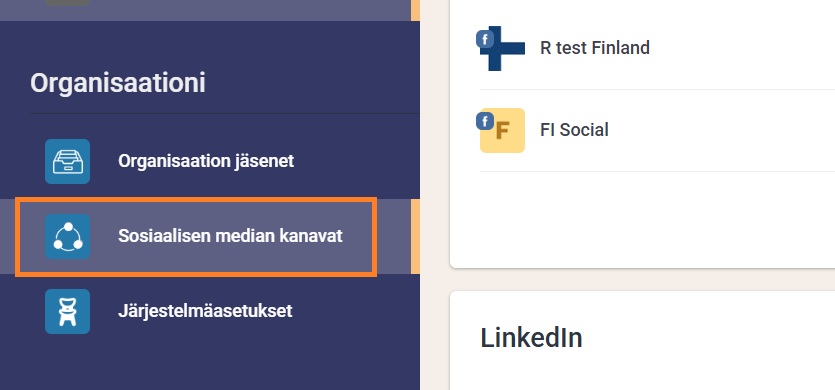
Task: Click the Organisaation jäsenet drawer icon
Action: point(68,161)
